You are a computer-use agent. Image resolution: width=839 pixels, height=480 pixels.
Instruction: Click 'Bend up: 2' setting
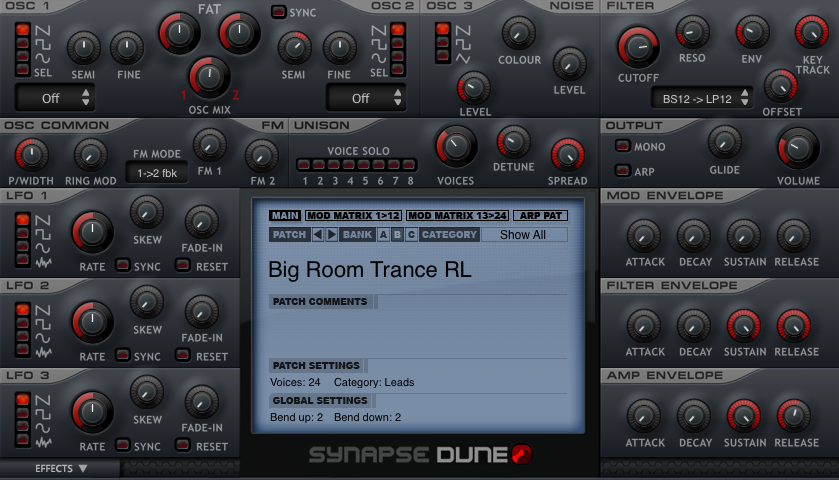pos(296,417)
